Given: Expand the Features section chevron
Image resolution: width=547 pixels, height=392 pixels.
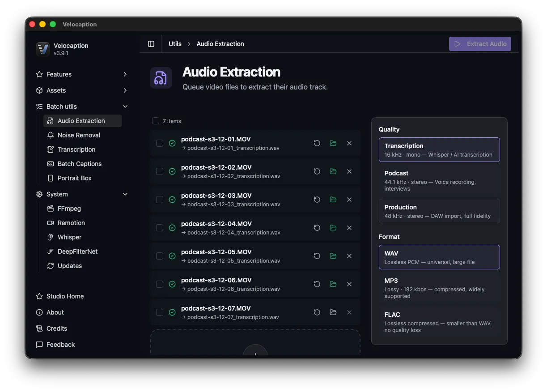Looking at the screenshot, I should 125,74.
